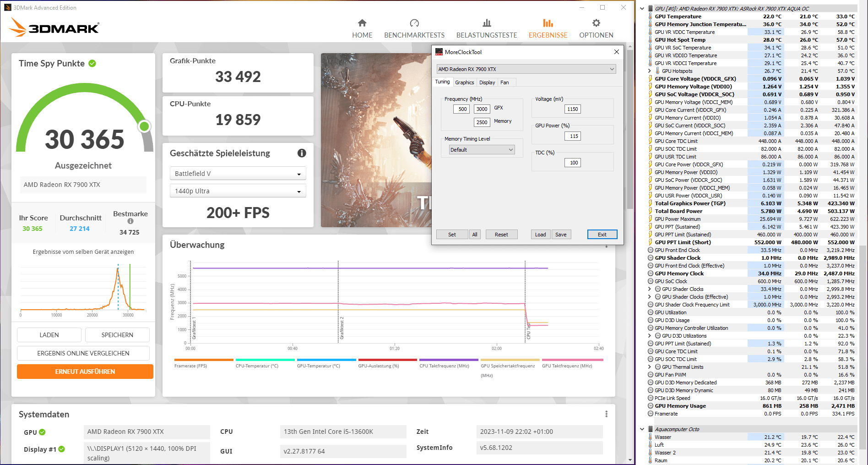Image resolution: width=868 pixels, height=465 pixels.
Task: Click Ergebnisse vom selben Gerät anzeigen link
Action: 83,252
